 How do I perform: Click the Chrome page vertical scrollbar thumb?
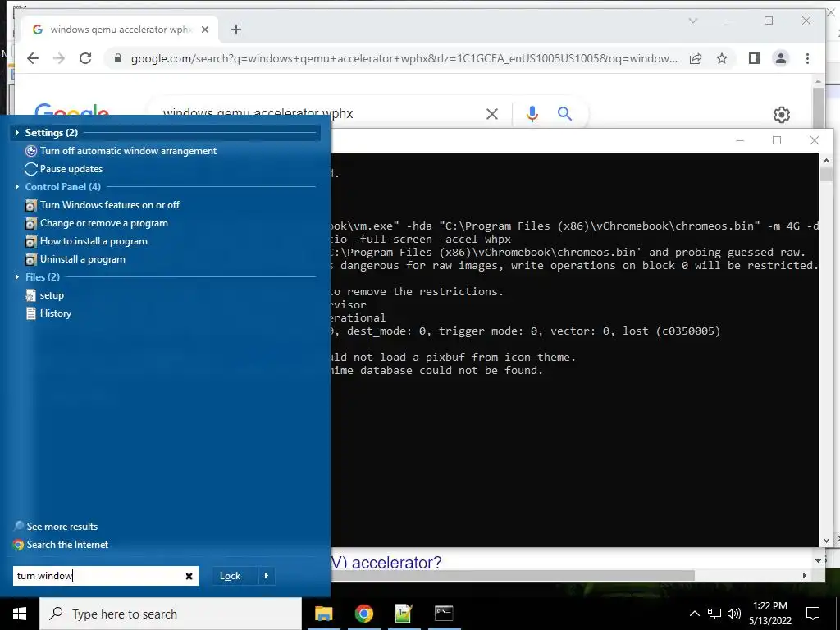[x=818, y=107]
